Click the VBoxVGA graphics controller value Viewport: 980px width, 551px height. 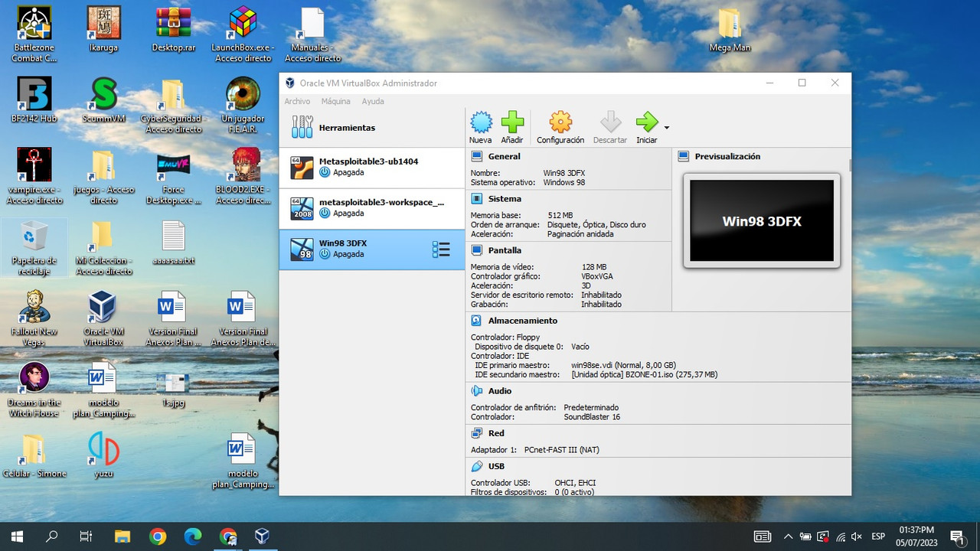pyautogui.click(x=596, y=276)
